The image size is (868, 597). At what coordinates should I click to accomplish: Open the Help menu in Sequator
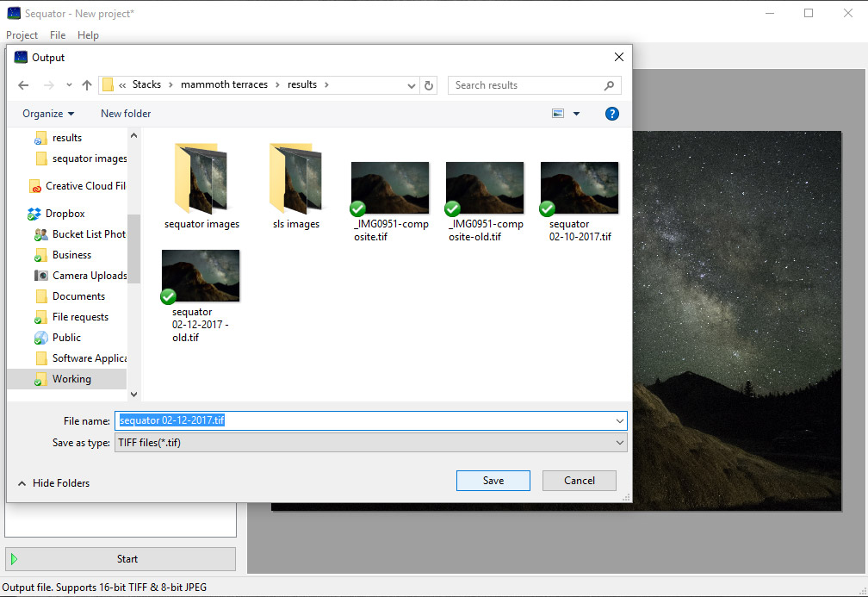click(88, 34)
